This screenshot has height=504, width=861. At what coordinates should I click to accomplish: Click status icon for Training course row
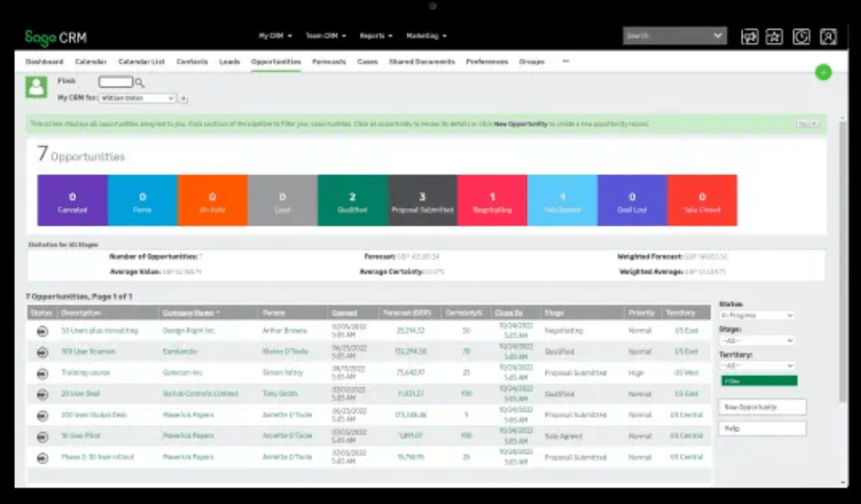pyautogui.click(x=42, y=373)
